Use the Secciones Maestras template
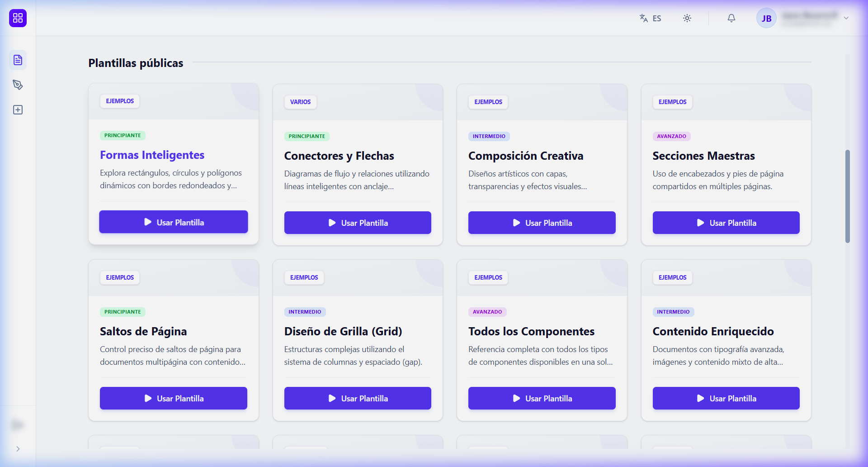This screenshot has width=868, height=467. (x=726, y=223)
